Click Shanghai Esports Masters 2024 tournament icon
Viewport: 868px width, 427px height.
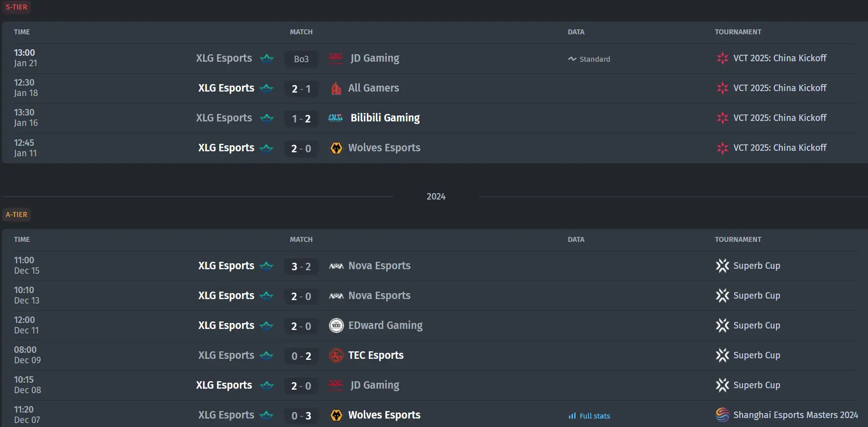722,415
